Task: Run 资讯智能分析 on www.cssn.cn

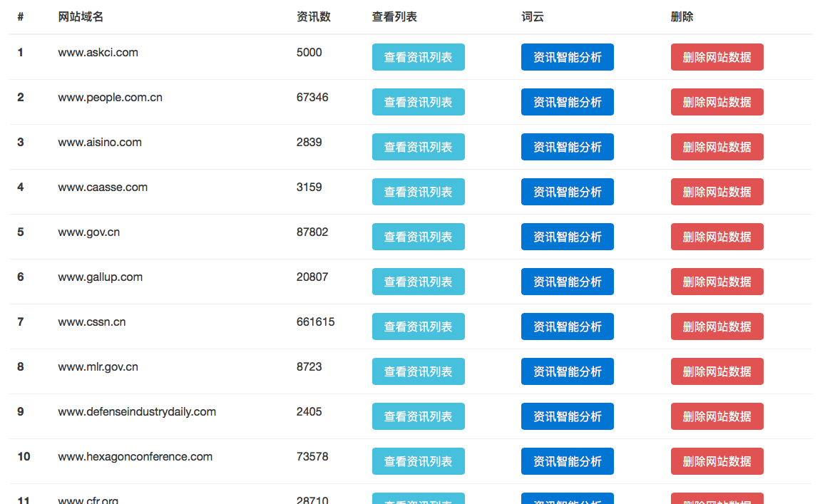Action: point(568,326)
